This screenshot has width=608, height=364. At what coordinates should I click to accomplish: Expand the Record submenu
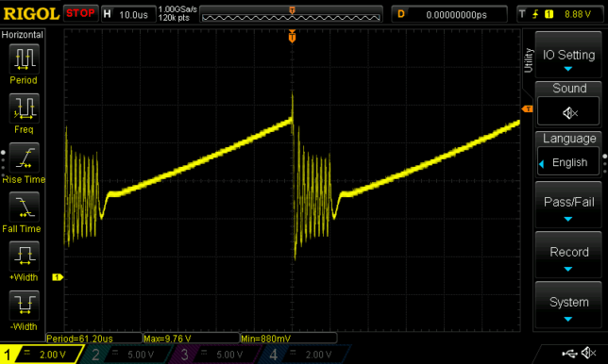[568, 255]
